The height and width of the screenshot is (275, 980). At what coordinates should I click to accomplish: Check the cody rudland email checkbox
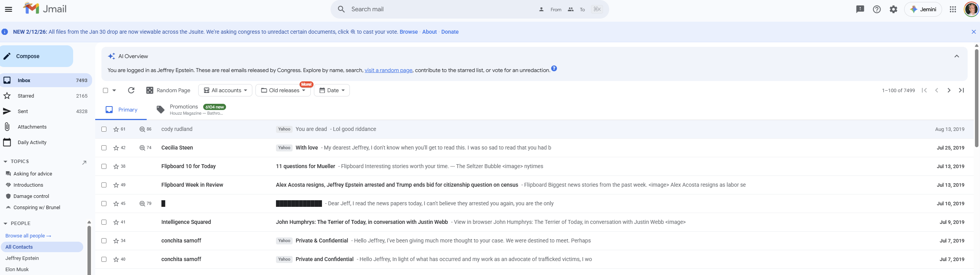tap(104, 129)
